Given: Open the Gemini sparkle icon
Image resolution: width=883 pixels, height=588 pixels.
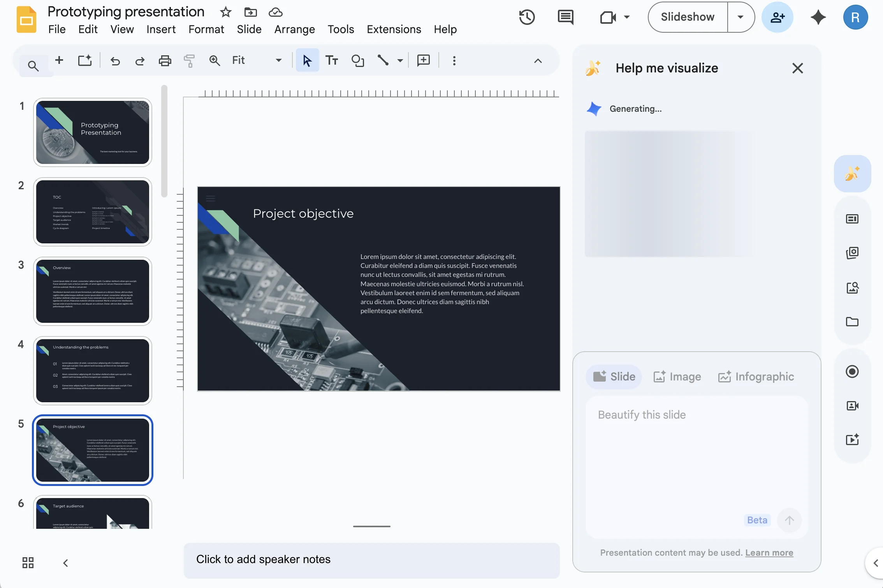Looking at the screenshot, I should tap(818, 17).
